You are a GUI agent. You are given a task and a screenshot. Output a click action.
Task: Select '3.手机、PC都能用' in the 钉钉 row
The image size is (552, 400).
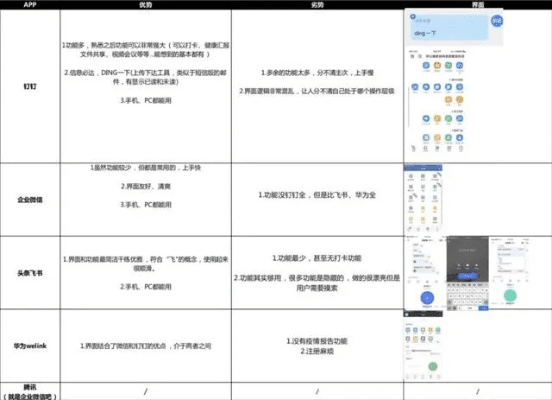coord(146,100)
